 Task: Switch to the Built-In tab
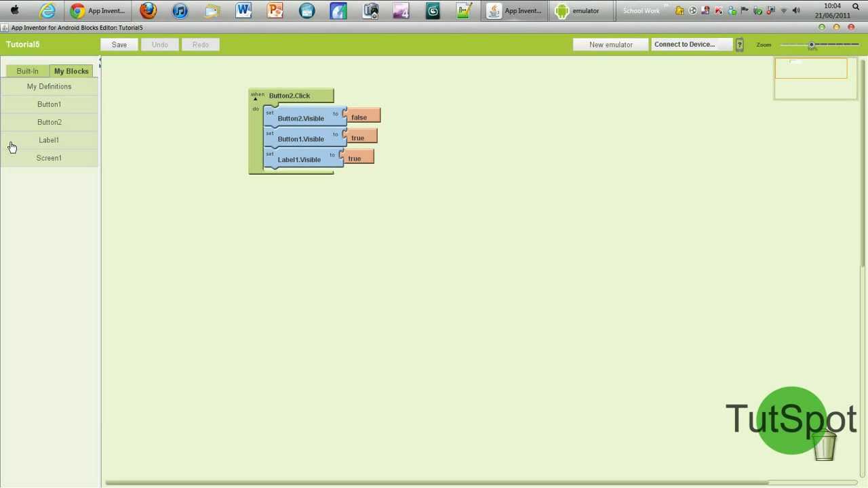click(27, 71)
